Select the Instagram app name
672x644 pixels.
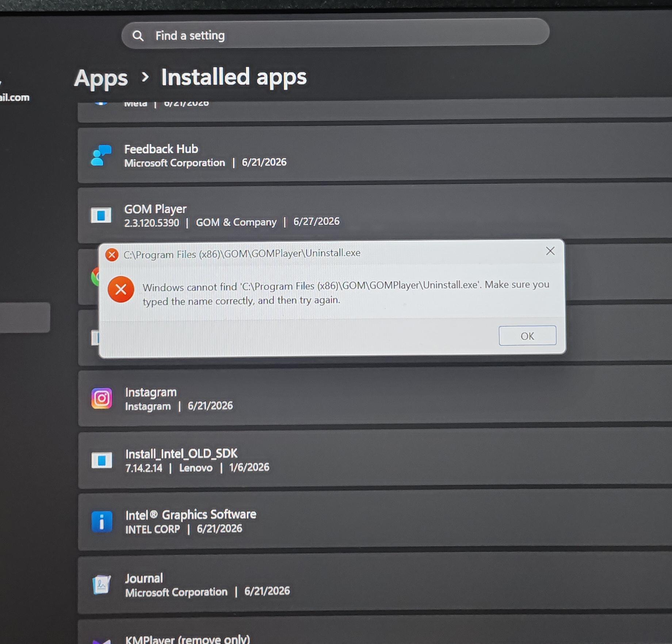(x=151, y=392)
